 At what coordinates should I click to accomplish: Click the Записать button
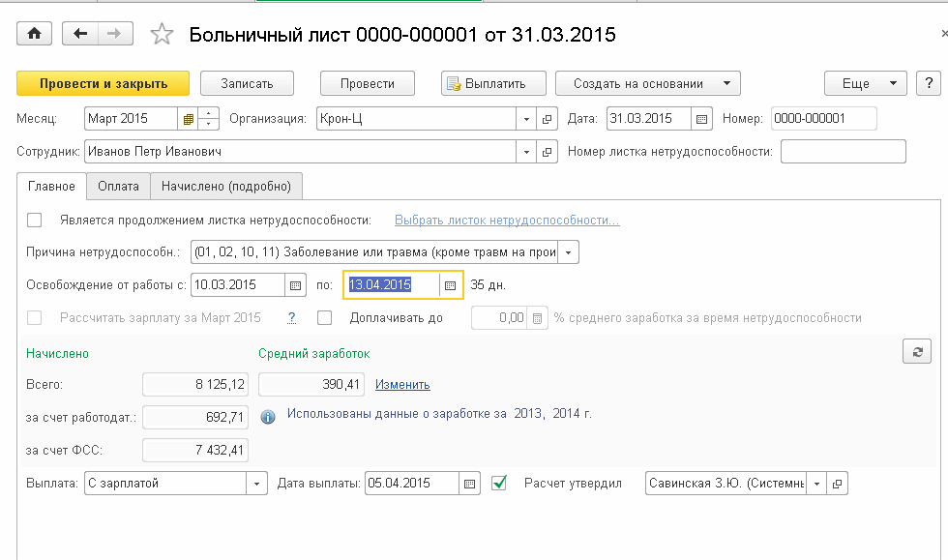pos(247,83)
